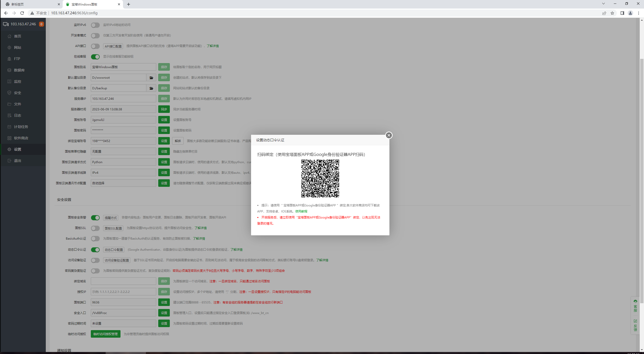Click the 面板别名 input field

[124, 67]
